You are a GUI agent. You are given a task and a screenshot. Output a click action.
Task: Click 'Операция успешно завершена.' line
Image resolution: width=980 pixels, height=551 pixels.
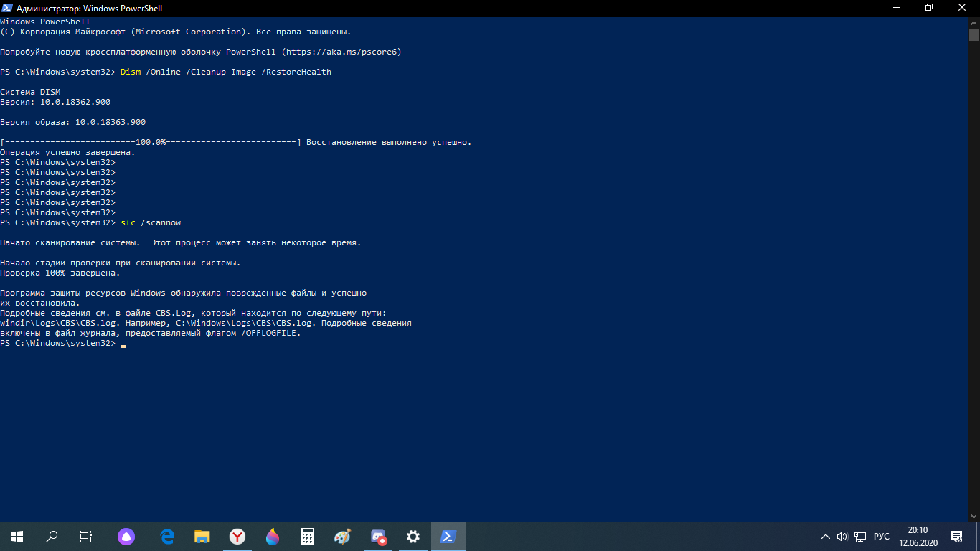point(67,153)
